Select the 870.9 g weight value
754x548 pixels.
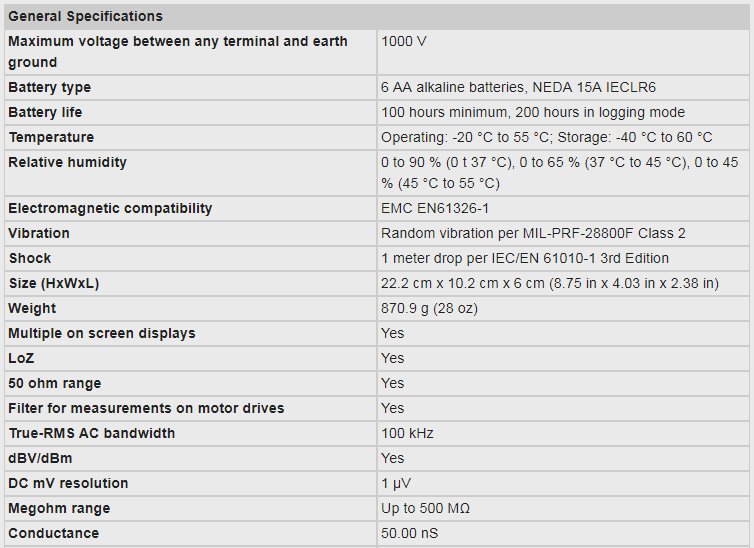429,308
